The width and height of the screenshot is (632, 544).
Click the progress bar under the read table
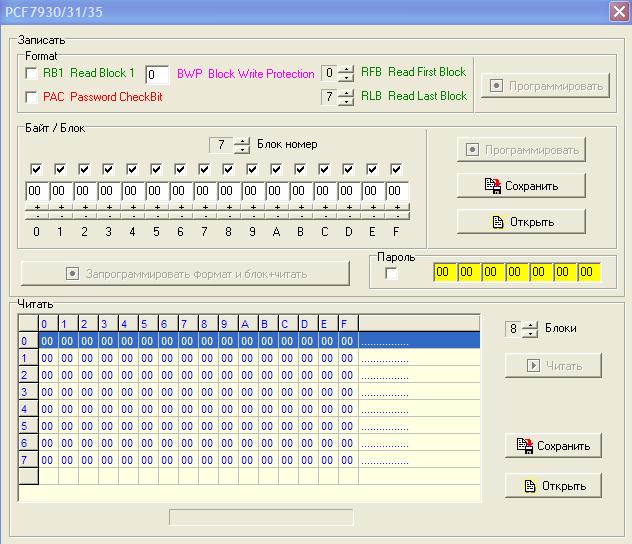tap(261, 517)
